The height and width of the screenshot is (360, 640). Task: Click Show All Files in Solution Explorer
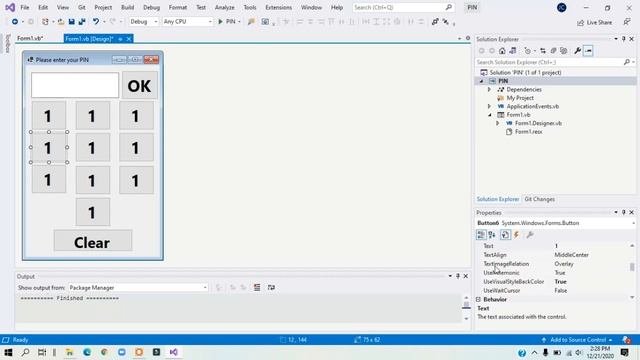[x=564, y=51]
